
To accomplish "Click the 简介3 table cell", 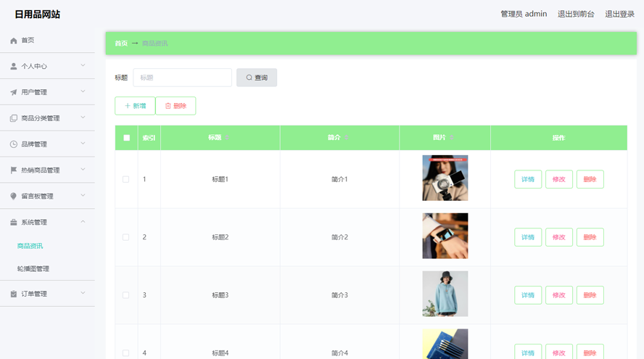I will point(339,295).
